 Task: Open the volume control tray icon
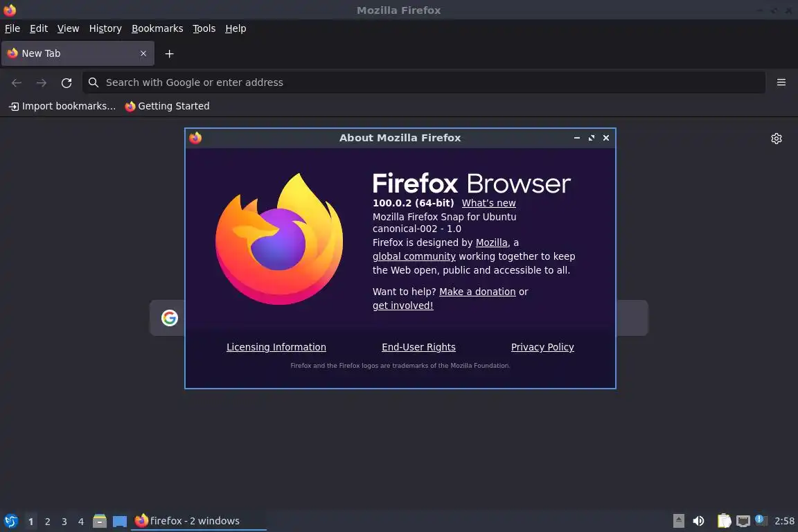[699, 521]
